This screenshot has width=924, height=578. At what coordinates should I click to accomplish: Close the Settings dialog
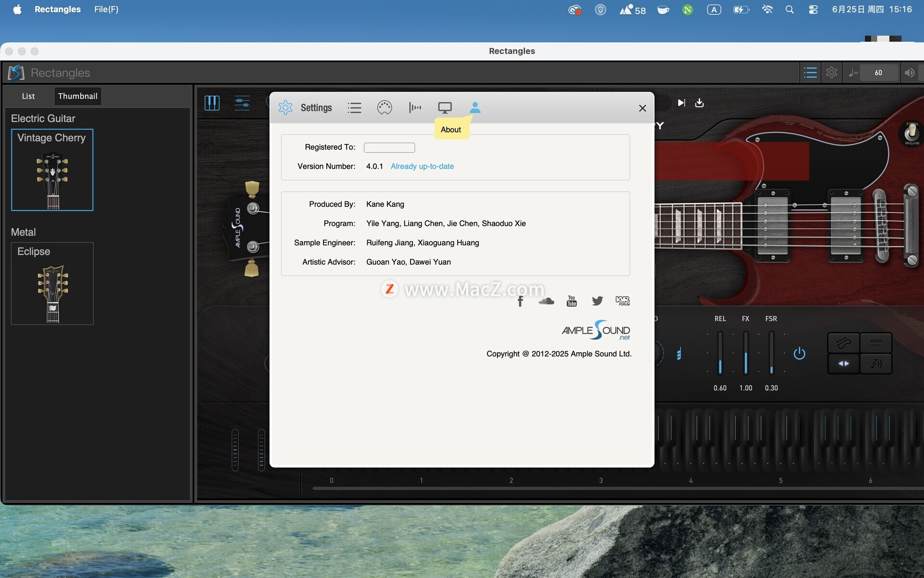pos(642,108)
